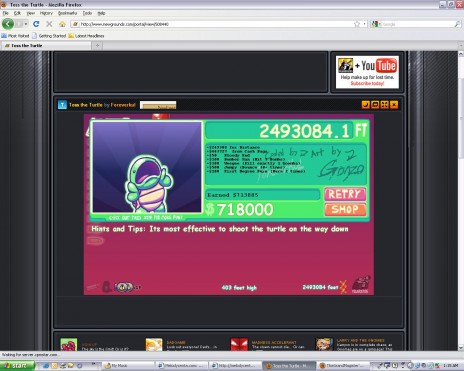The width and height of the screenshot is (464, 371).
Task: Open Larry and the Gnomes link
Action: coord(360,340)
